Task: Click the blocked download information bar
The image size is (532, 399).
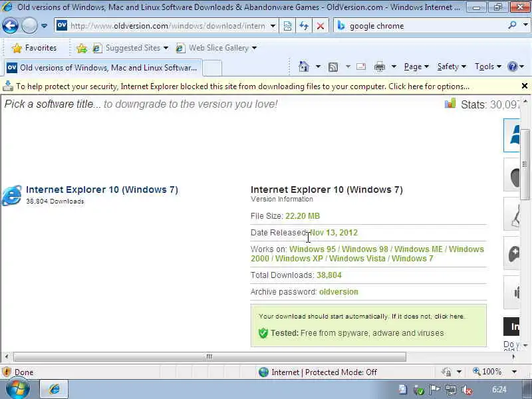Action: (x=243, y=86)
